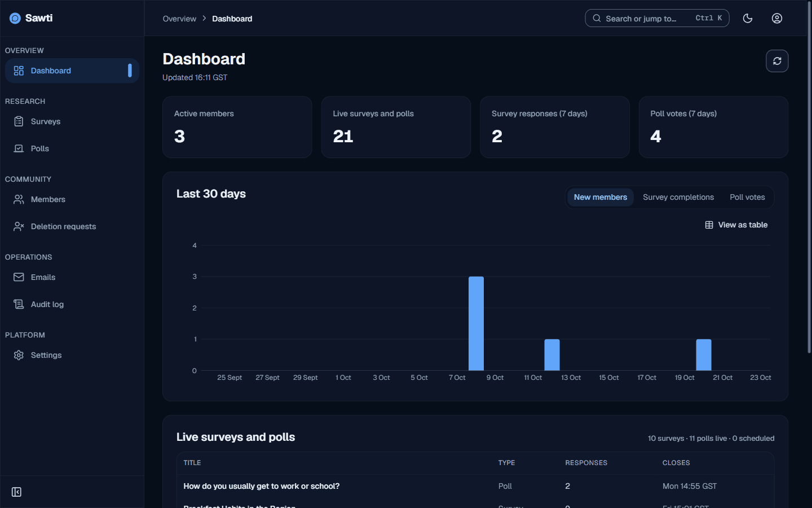Click the TYPE column header
This screenshot has height=508, width=812.
point(506,463)
